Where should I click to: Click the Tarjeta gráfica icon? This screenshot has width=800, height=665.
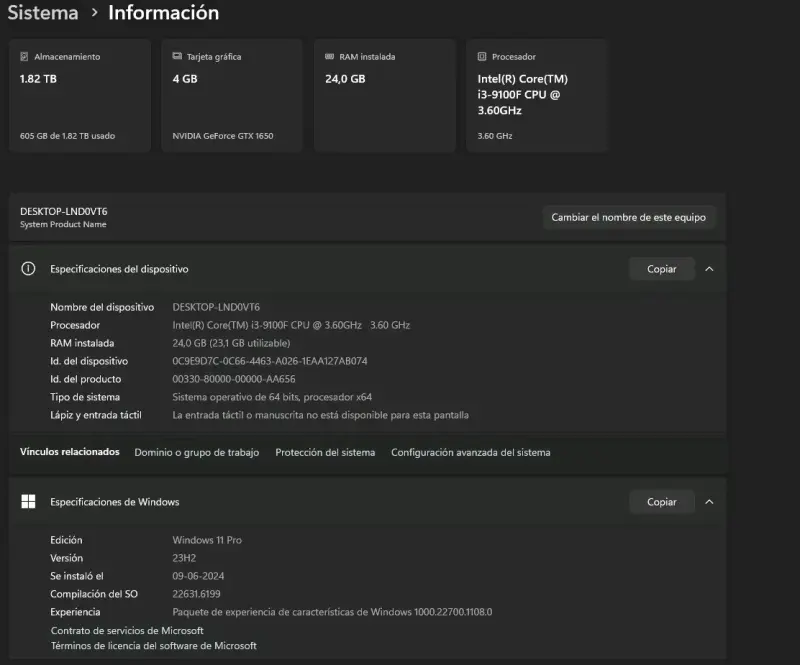click(x=177, y=56)
